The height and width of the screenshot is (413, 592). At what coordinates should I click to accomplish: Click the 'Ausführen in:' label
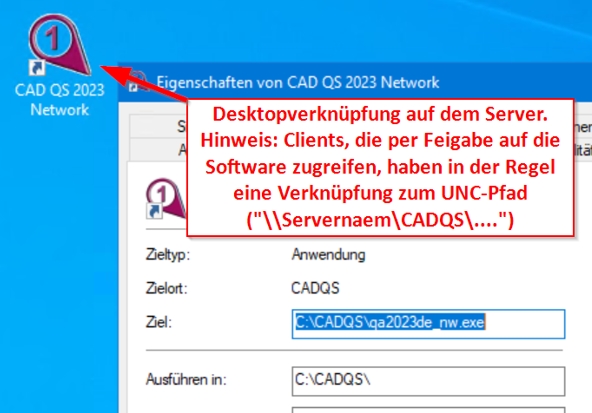[186, 379]
